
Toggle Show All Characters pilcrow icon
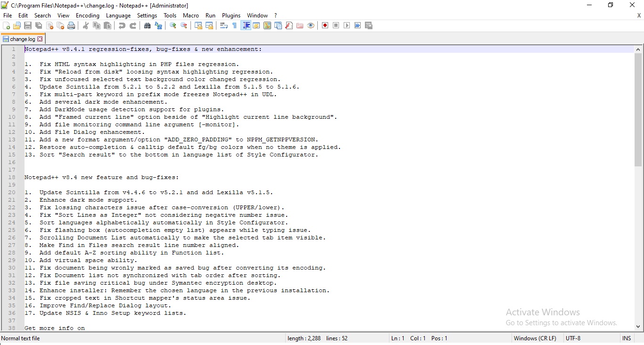[234, 25]
